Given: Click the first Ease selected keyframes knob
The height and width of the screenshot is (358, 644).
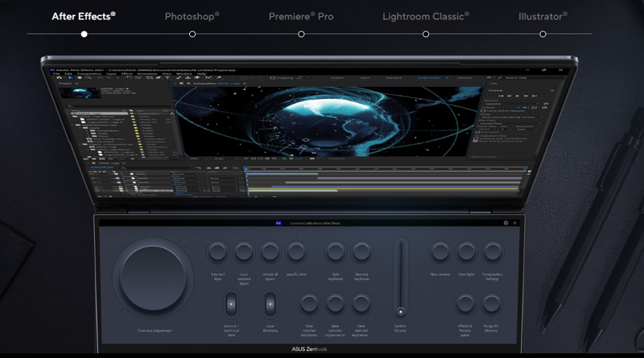Looking at the screenshot, I should pyautogui.click(x=309, y=304).
